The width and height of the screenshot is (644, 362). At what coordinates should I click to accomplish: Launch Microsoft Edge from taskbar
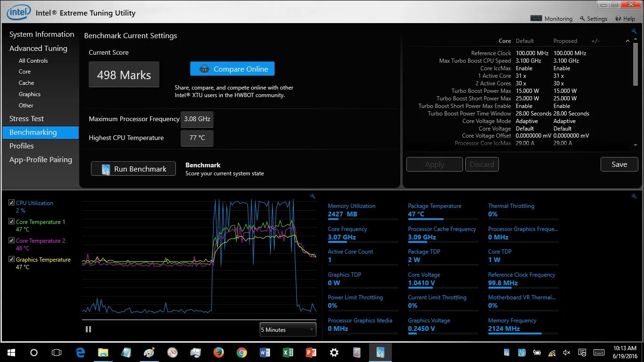[80, 352]
